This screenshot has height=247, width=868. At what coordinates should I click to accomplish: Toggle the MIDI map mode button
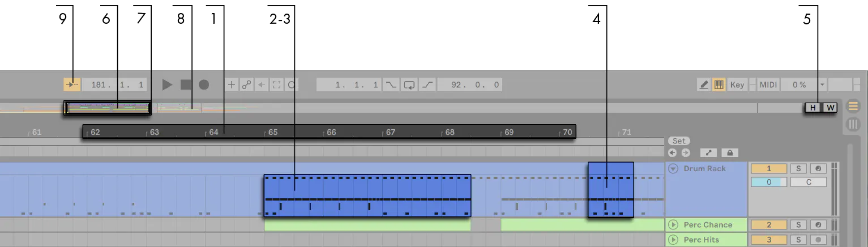pos(768,85)
